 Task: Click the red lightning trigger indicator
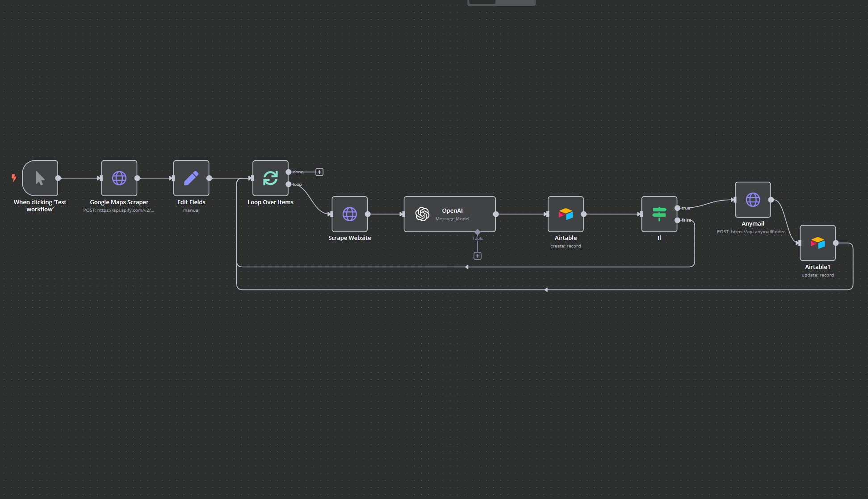click(x=14, y=178)
